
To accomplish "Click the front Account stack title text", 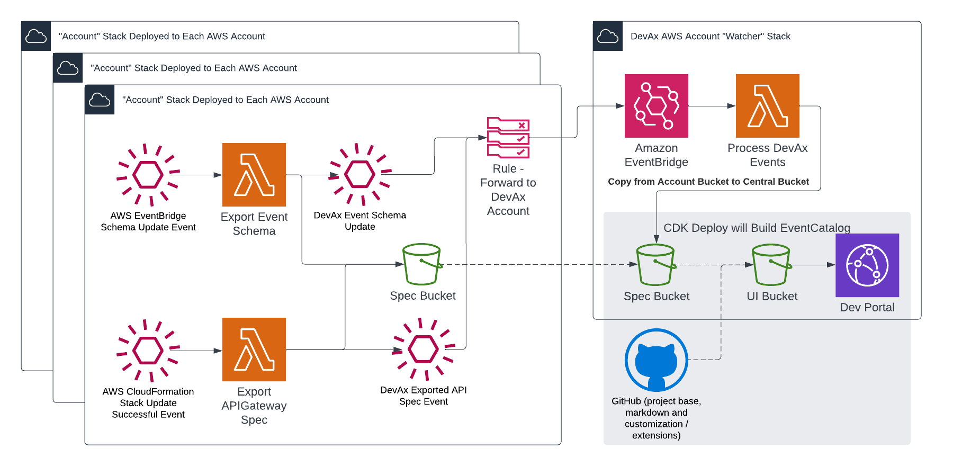I will point(226,100).
